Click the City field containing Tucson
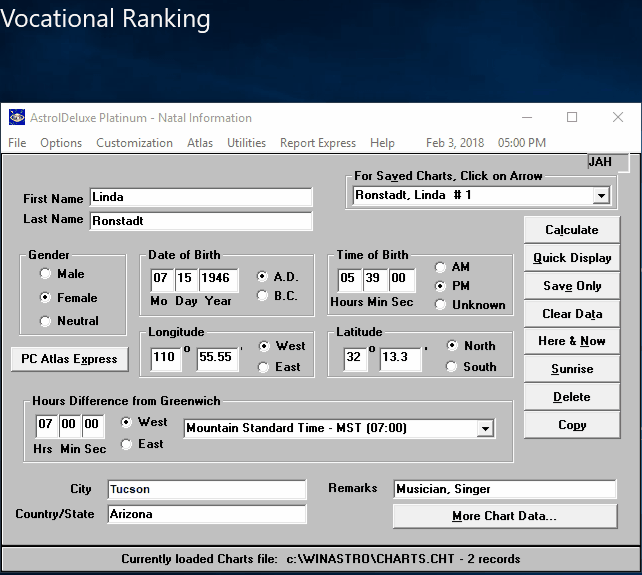 (x=207, y=489)
